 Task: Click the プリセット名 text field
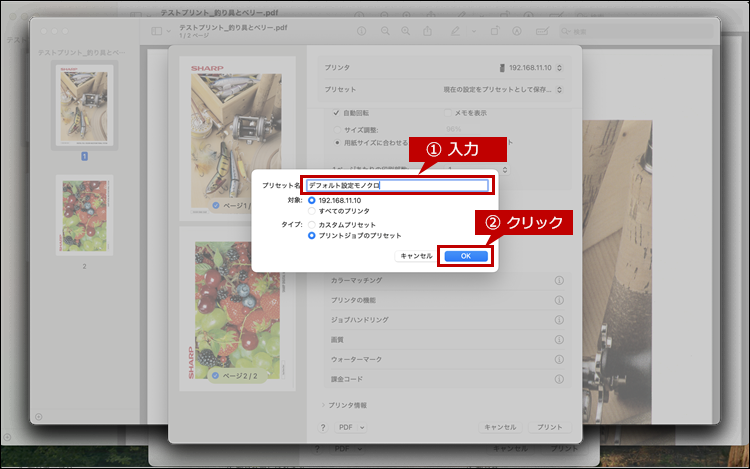[x=397, y=185]
